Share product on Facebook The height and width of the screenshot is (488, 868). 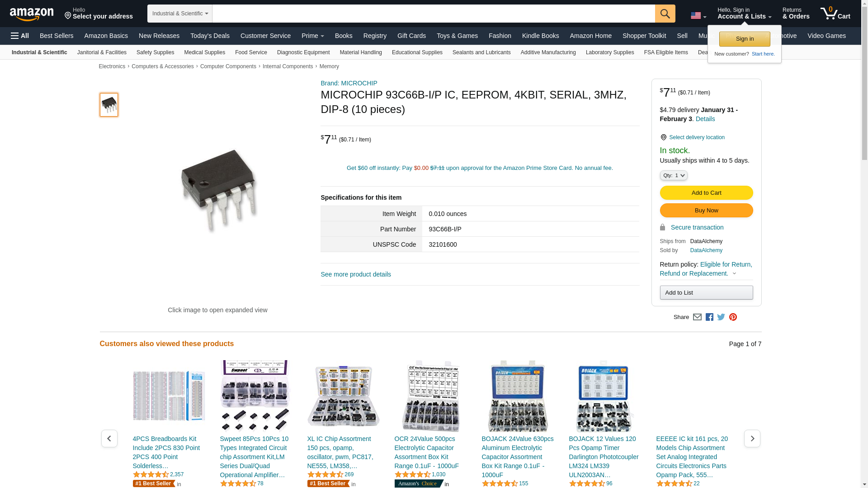(709, 317)
